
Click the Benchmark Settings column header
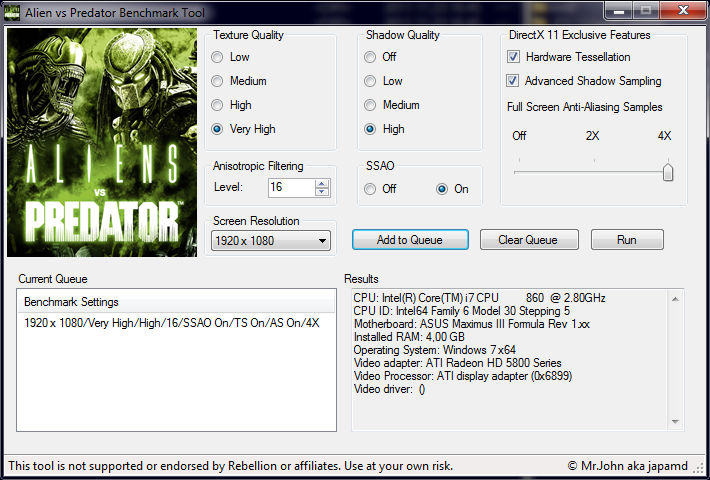[x=177, y=302]
